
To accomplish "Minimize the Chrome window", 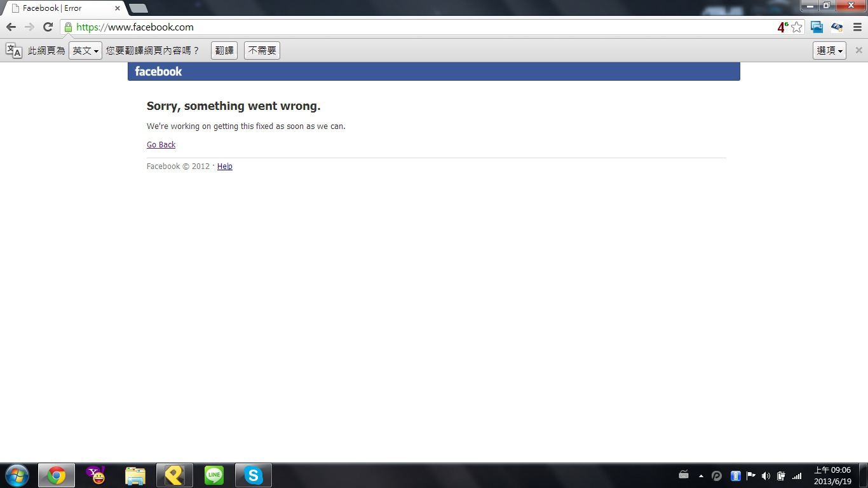I will tap(810, 5).
